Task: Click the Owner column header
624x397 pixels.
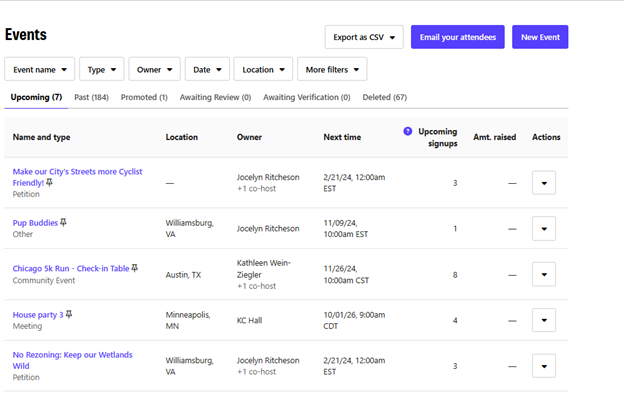Action: [249, 137]
